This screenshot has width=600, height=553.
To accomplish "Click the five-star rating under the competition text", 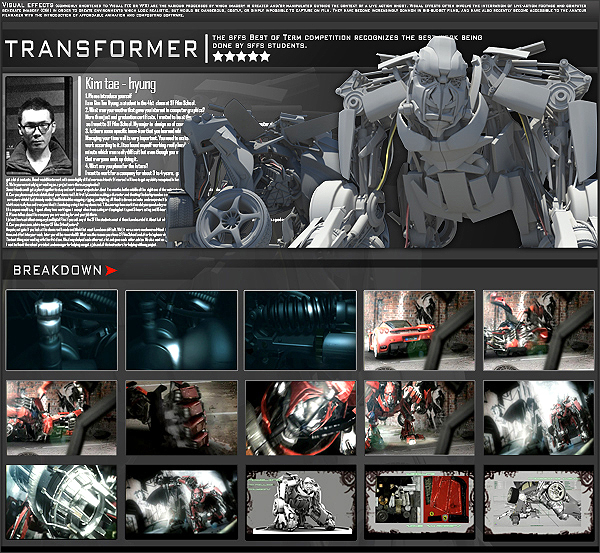I will [241, 57].
